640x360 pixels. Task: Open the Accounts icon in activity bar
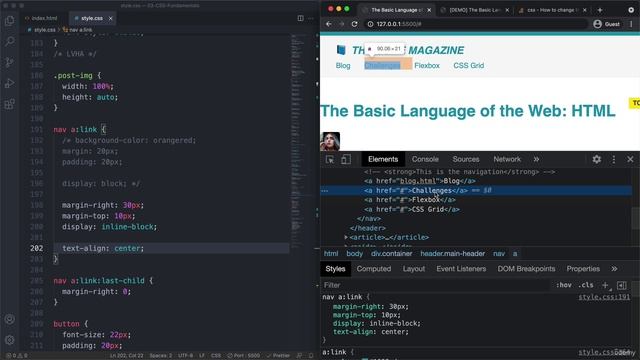click(9, 319)
